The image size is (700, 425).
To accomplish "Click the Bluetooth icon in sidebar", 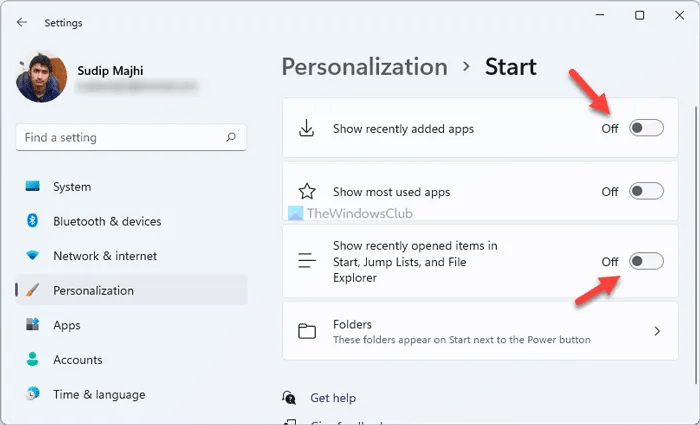I will [33, 221].
